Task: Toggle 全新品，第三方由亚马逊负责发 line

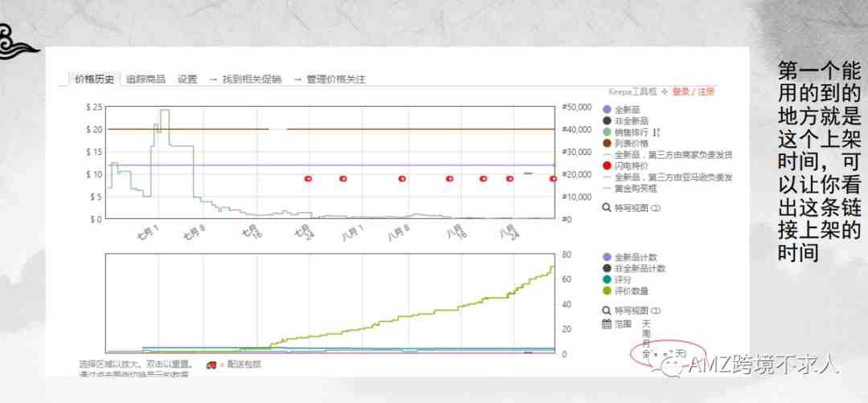Action: click(x=668, y=177)
